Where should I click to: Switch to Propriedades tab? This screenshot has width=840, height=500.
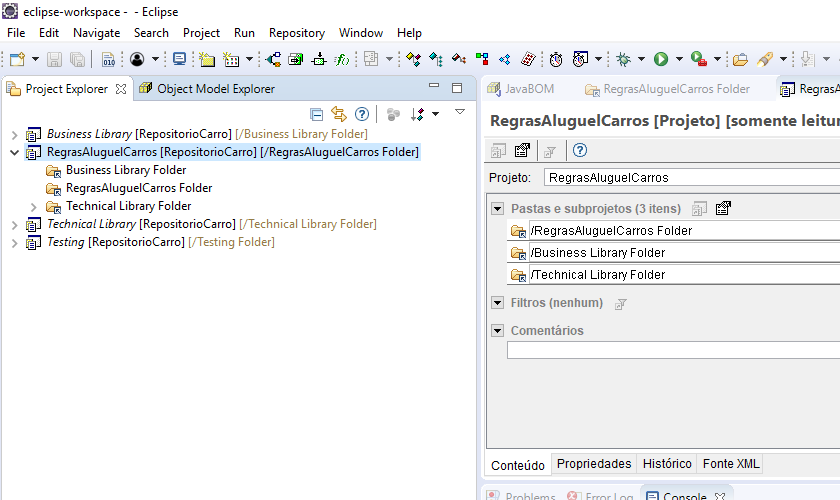click(594, 464)
